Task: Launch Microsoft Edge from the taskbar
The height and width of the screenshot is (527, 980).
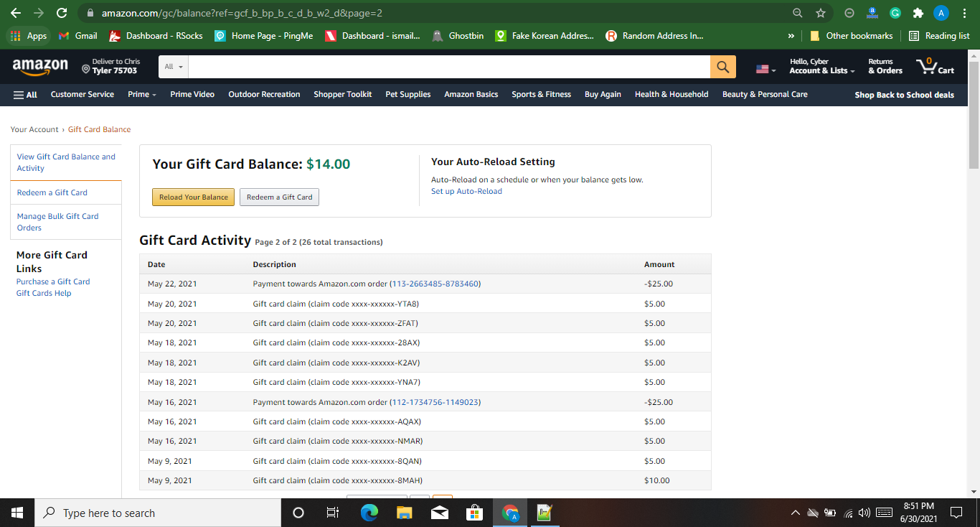Action: tap(369, 513)
